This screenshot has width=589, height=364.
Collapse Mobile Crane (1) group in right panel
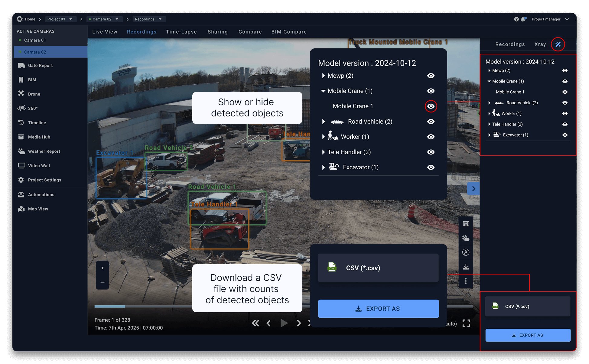pos(489,81)
